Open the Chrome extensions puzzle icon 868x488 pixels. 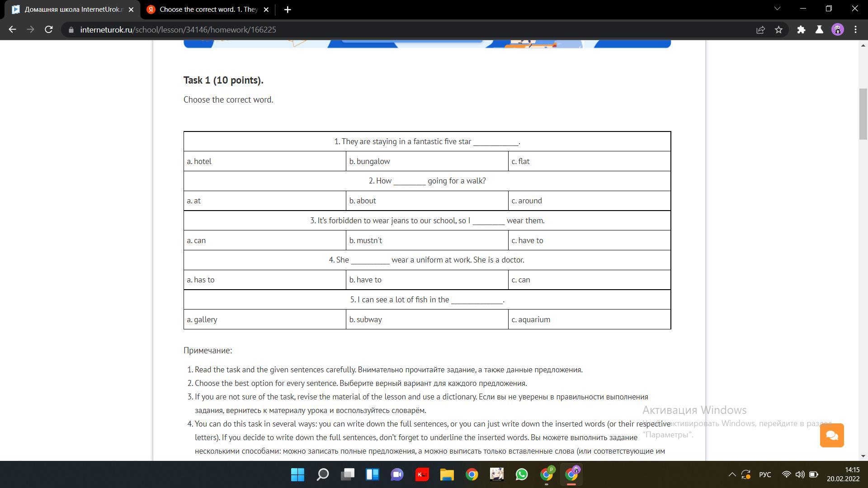coord(801,30)
